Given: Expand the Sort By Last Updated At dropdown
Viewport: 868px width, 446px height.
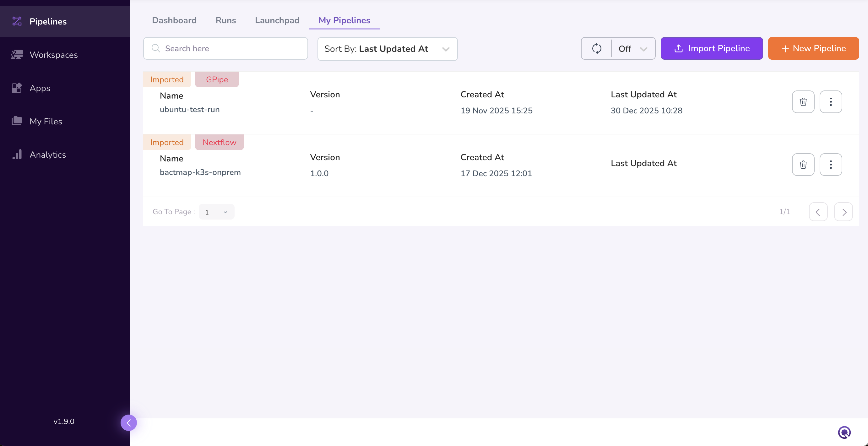Looking at the screenshot, I should tap(387, 49).
